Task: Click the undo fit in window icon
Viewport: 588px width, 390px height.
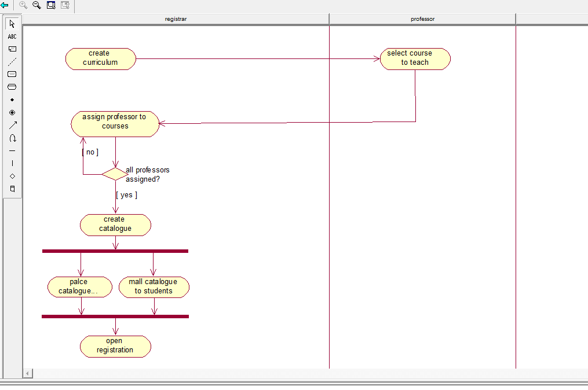Action: [65, 5]
